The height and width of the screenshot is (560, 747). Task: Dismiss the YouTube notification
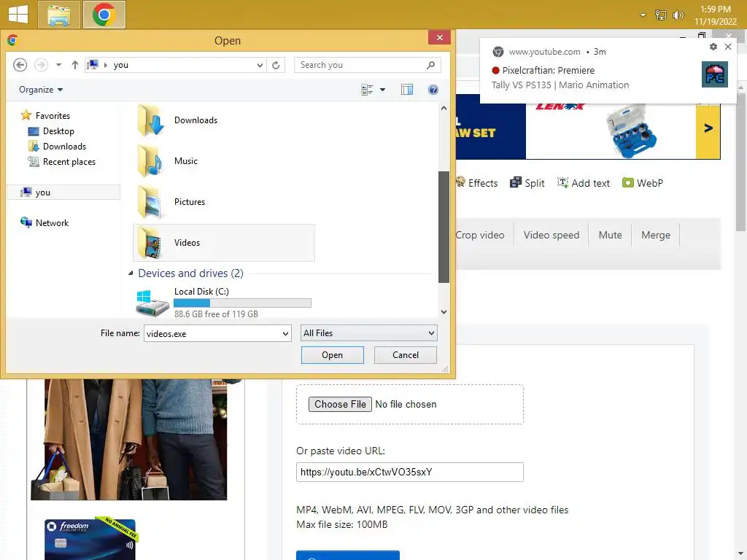tap(728, 47)
